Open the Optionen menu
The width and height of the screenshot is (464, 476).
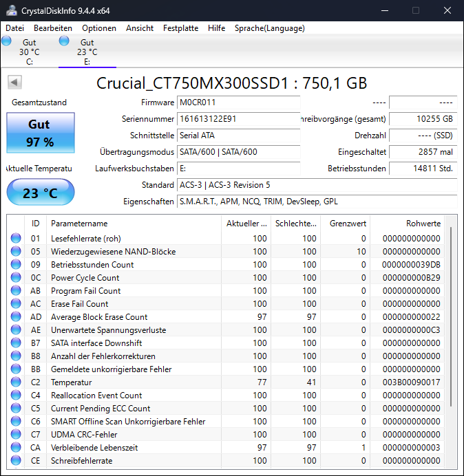pos(99,28)
